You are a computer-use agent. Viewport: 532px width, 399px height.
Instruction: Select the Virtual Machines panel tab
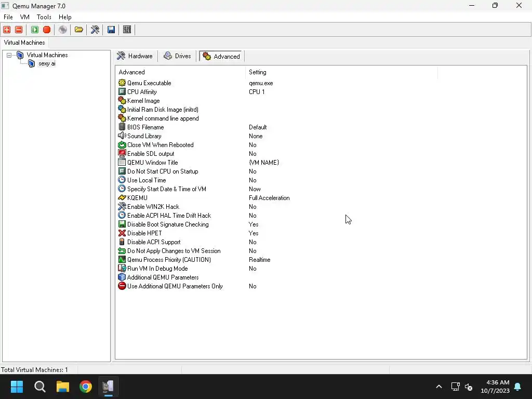coord(24,43)
